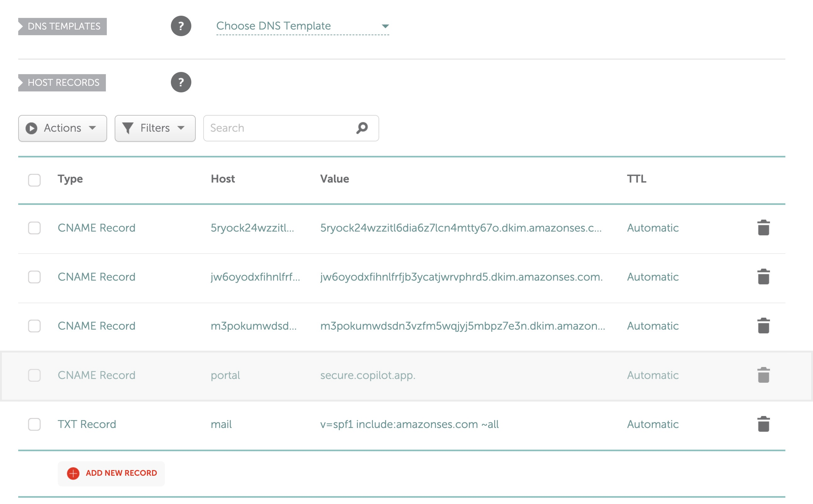Click CNAME Record type in m3pokumwdsd row
The height and width of the screenshot is (504, 813).
pyautogui.click(x=97, y=326)
